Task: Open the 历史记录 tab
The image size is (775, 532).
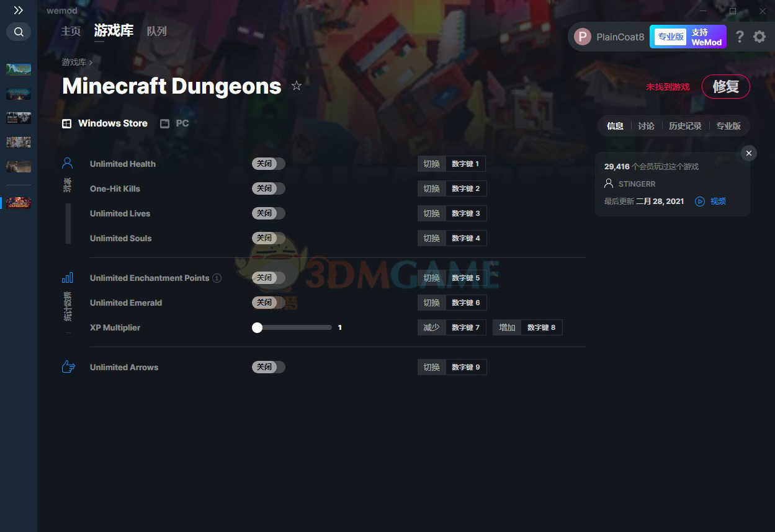Action: [x=685, y=126]
